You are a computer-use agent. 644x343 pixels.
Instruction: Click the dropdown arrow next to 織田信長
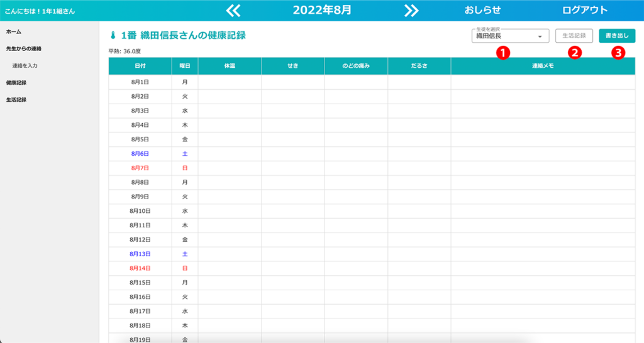(540, 36)
